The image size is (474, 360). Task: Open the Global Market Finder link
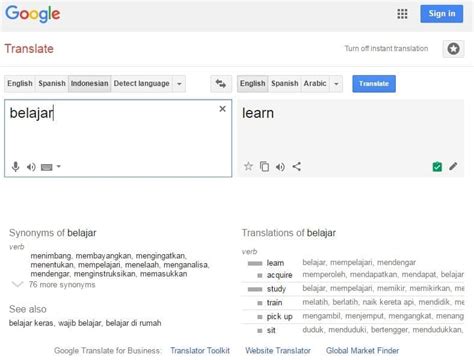coord(362,351)
